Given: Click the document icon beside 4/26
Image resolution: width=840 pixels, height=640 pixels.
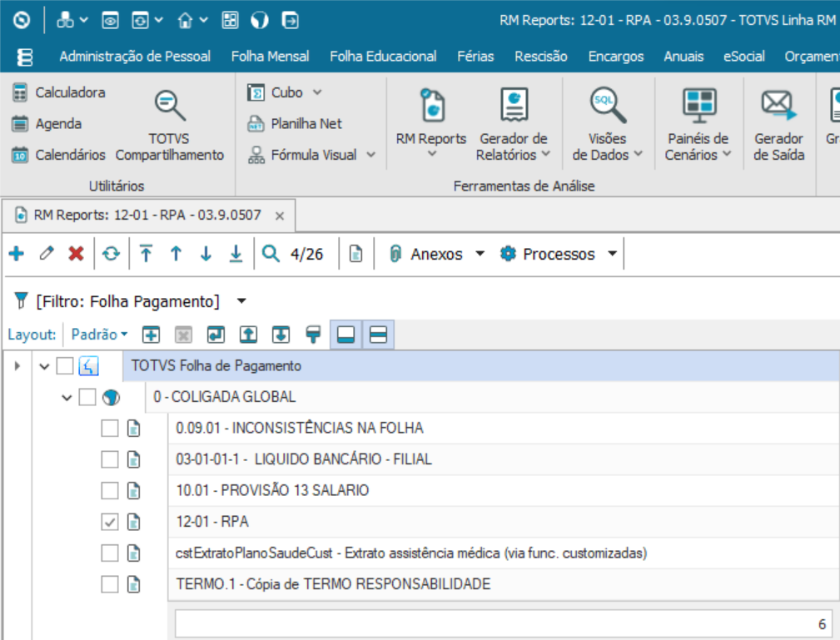Looking at the screenshot, I should coord(355,253).
